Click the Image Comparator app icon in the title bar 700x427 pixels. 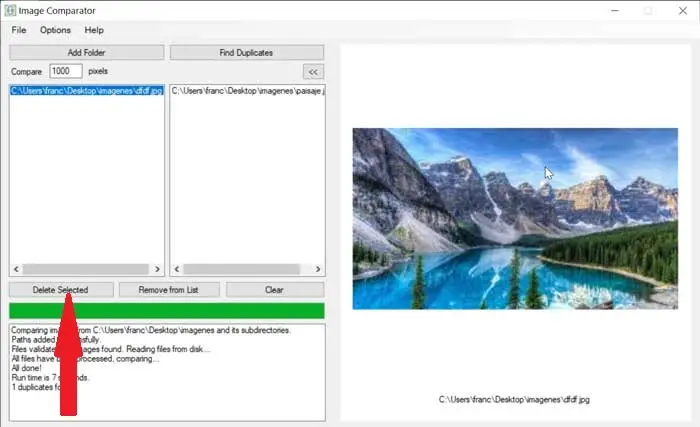(10, 10)
